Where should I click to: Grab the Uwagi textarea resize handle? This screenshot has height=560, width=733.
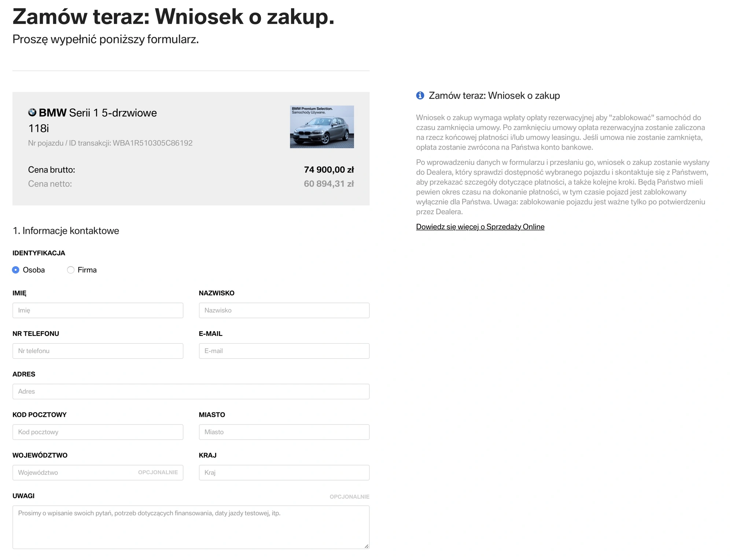pyautogui.click(x=366, y=546)
